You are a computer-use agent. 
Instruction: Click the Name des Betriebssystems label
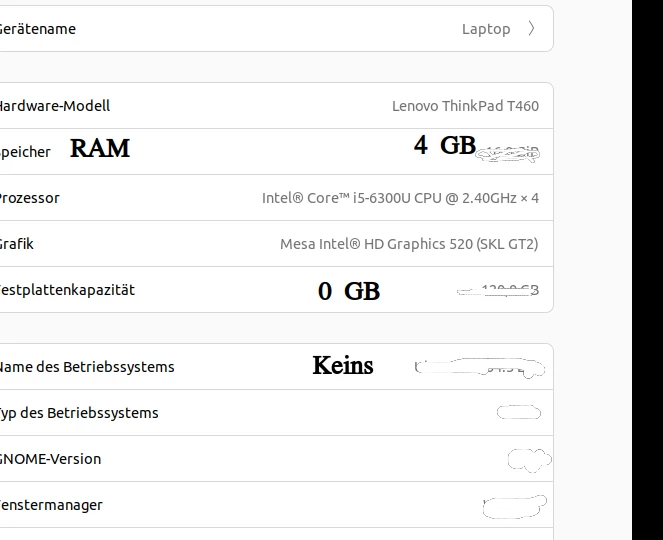87,367
